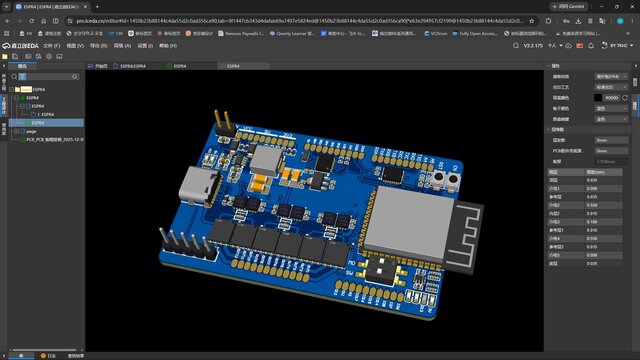This screenshot has height=360, width=640.
Task: Click the site info icon in address bar
Action: tap(70, 21)
